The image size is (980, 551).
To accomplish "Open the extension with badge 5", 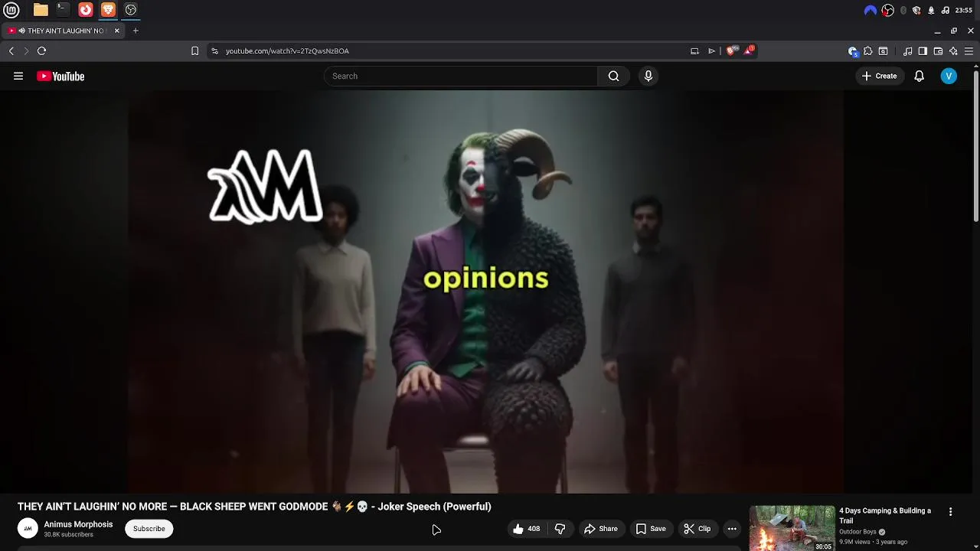I will tap(853, 51).
